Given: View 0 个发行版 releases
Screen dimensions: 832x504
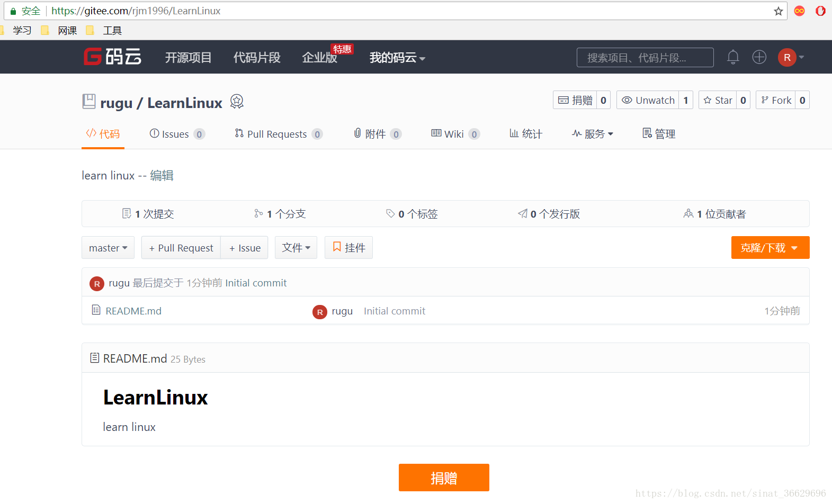Looking at the screenshot, I should pos(549,214).
